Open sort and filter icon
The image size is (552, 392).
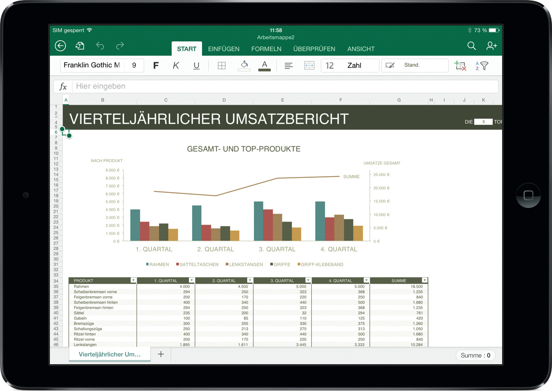click(x=482, y=66)
